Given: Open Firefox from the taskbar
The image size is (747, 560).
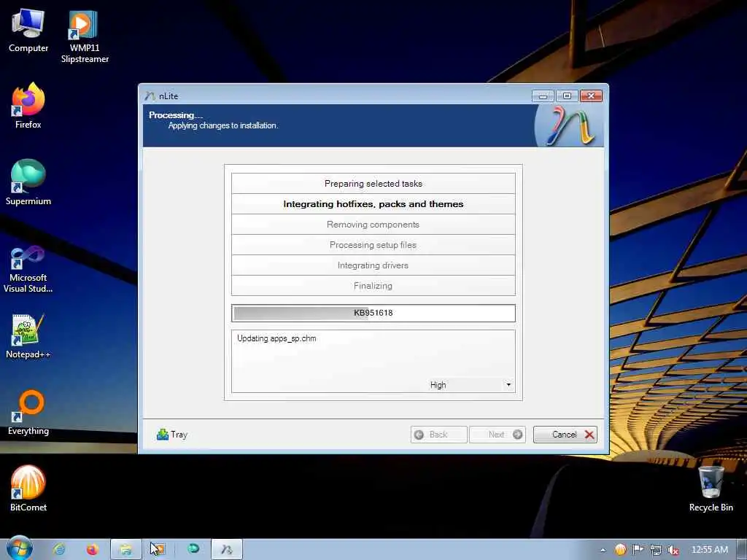Looking at the screenshot, I should [93, 550].
